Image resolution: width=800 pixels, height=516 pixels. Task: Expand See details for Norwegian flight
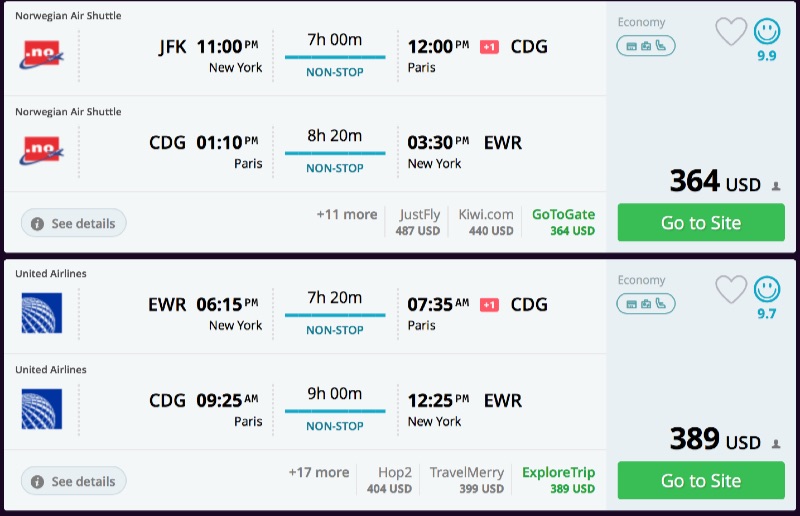pyautogui.click(x=74, y=223)
